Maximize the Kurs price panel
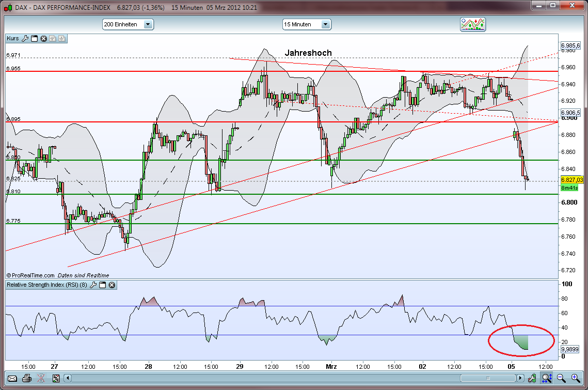Viewport: 588px width, 390px height. pyautogui.click(x=35, y=38)
